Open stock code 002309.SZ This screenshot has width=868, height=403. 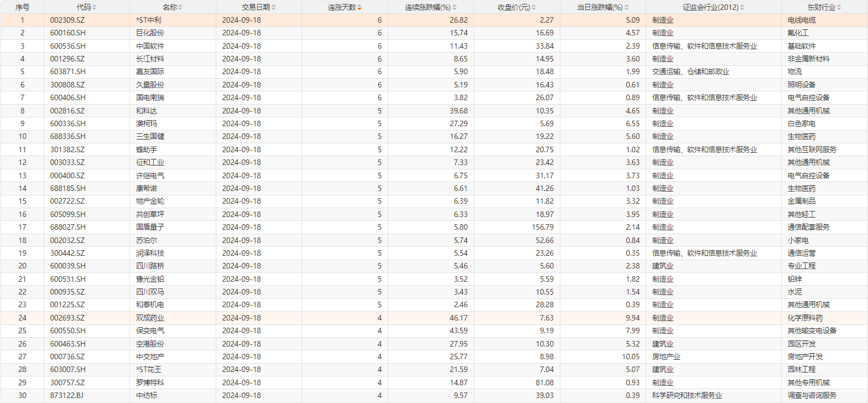(67, 20)
